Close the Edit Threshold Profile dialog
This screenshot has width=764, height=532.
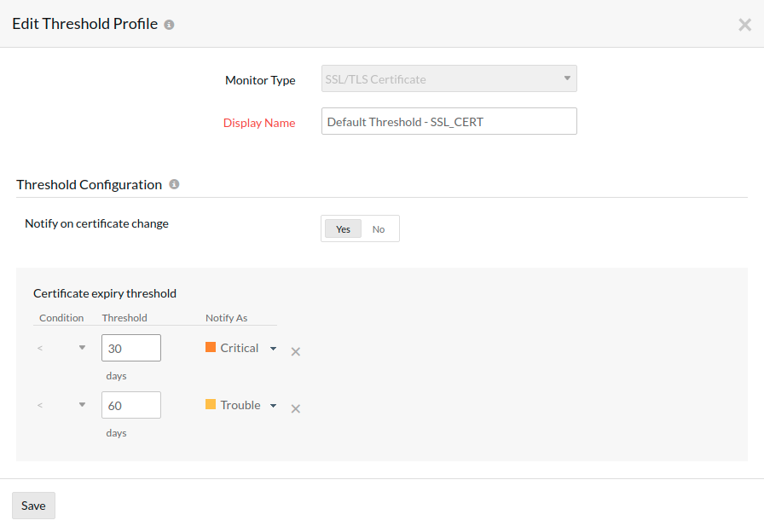(x=744, y=25)
